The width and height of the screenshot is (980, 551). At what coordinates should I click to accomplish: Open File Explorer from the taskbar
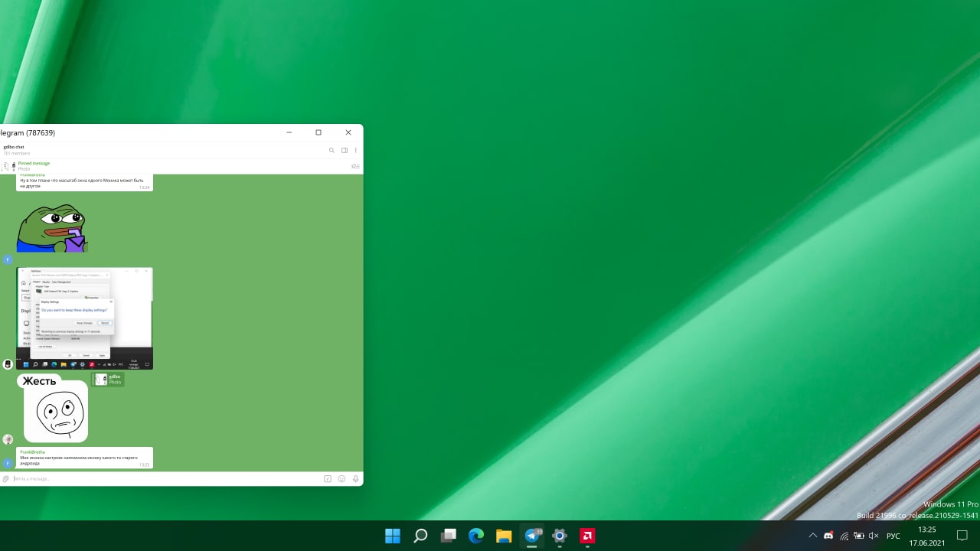(504, 536)
